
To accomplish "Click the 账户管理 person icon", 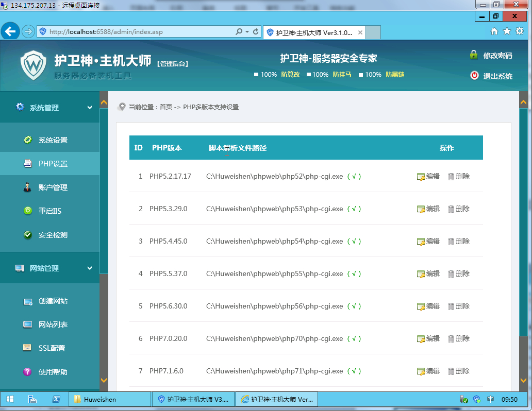I will [x=27, y=187].
